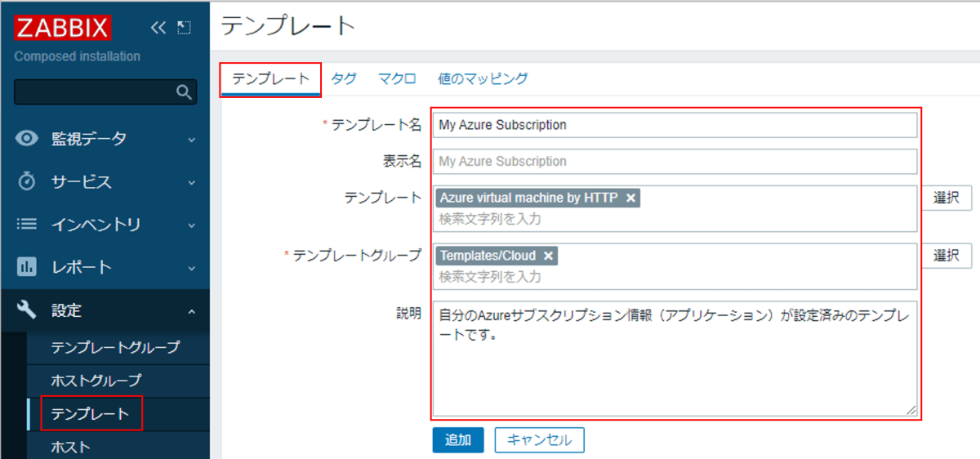This screenshot has height=459, width=980.
Task: Remove Azure virtual machine by HTTP tag
Action: 630,198
